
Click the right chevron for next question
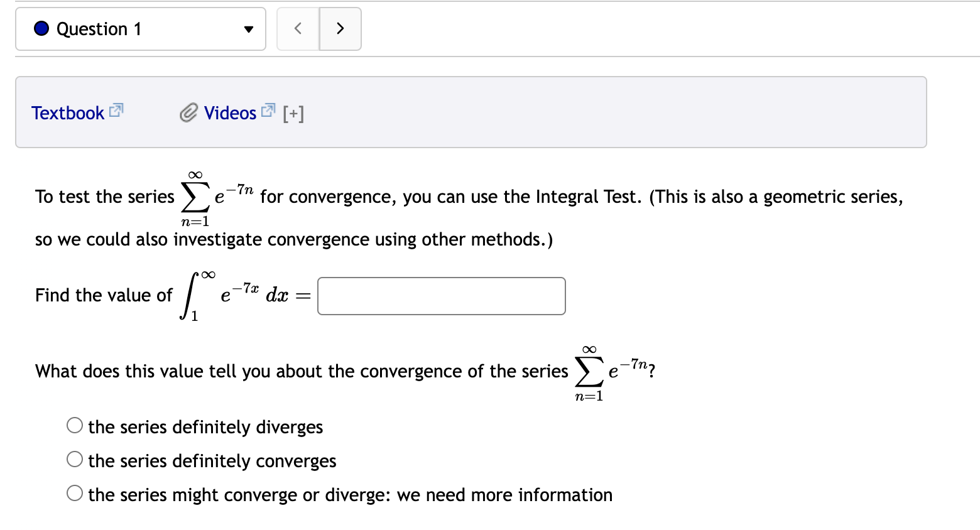[x=340, y=28]
